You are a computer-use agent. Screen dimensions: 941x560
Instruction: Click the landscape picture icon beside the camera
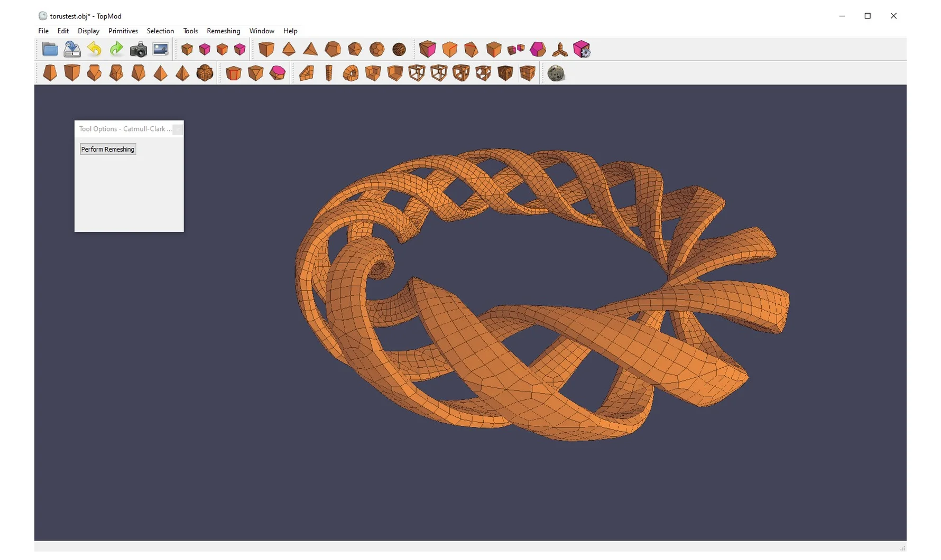(160, 50)
